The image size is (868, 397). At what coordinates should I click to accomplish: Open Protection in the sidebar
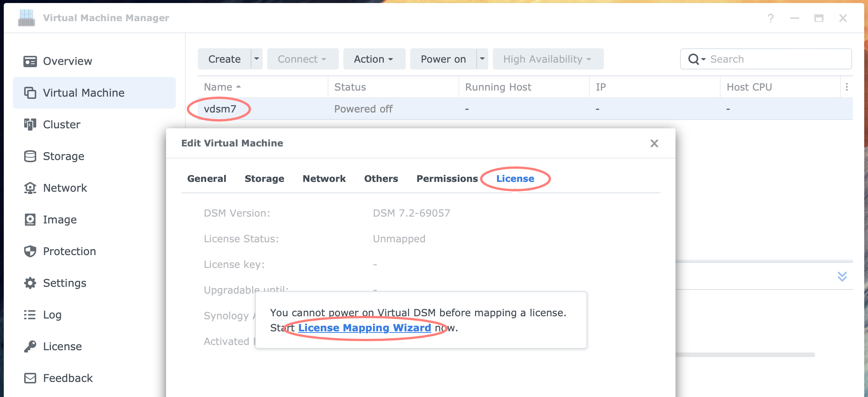94,251
